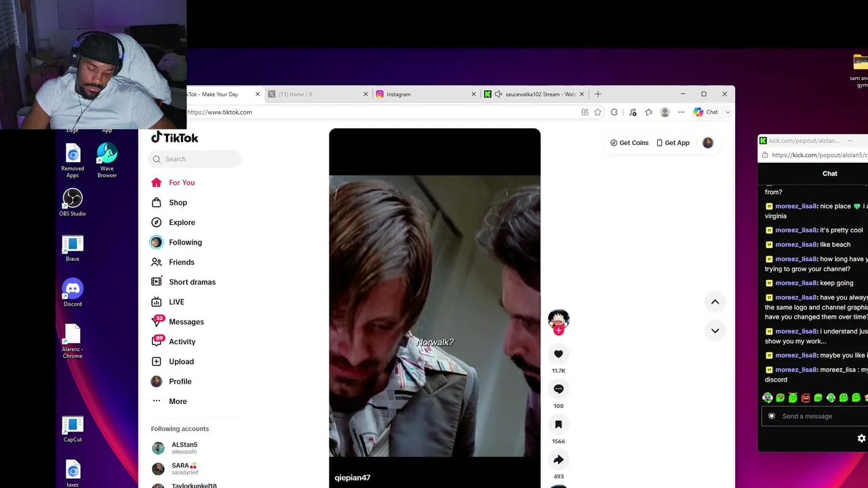This screenshot has width=868, height=488.
Task: Open Copilot Chat in browser toolbar
Action: [705, 113]
